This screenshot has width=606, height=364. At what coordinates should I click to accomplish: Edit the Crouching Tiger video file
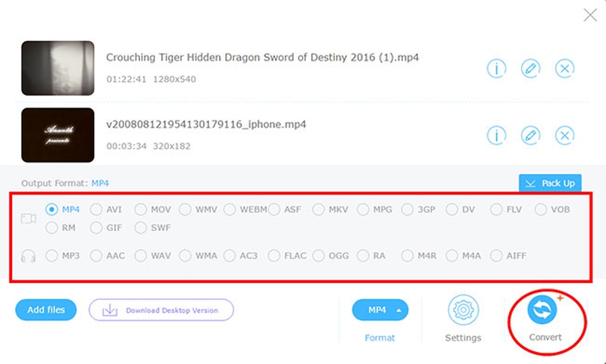(x=531, y=69)
